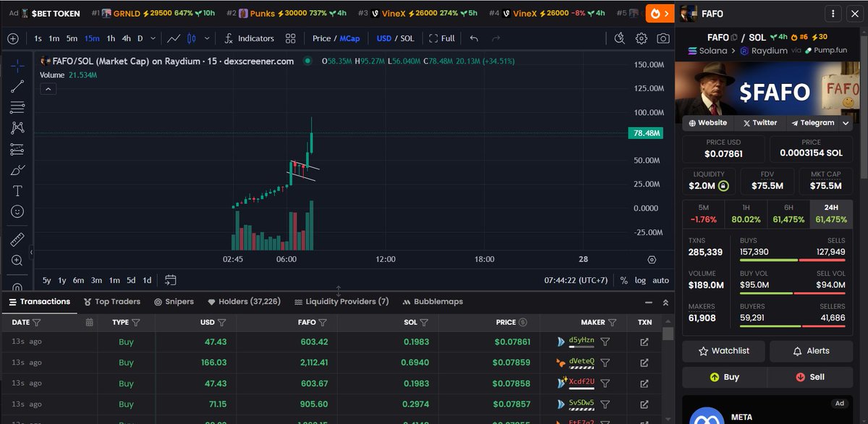Undo the last chart action
Screen dimensions: 868x424
pos(474,38)
